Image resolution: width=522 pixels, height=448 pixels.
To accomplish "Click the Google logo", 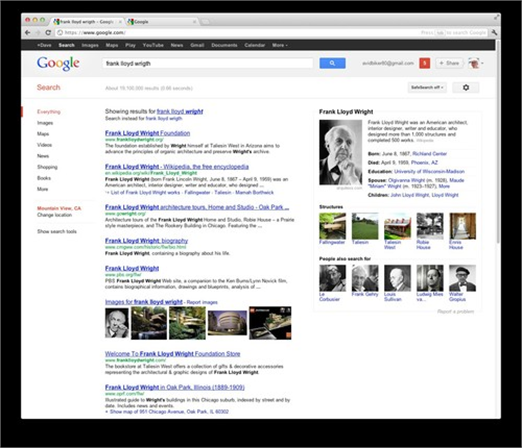I will [58, 63].
